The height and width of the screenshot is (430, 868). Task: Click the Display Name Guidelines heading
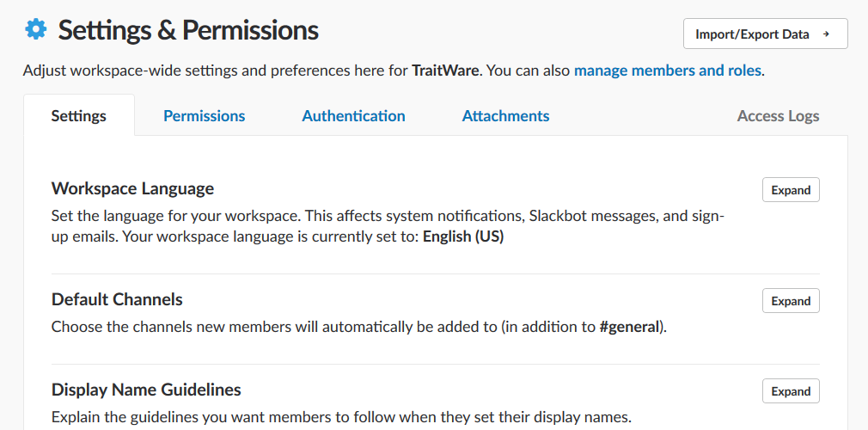[x=146, y=390]
